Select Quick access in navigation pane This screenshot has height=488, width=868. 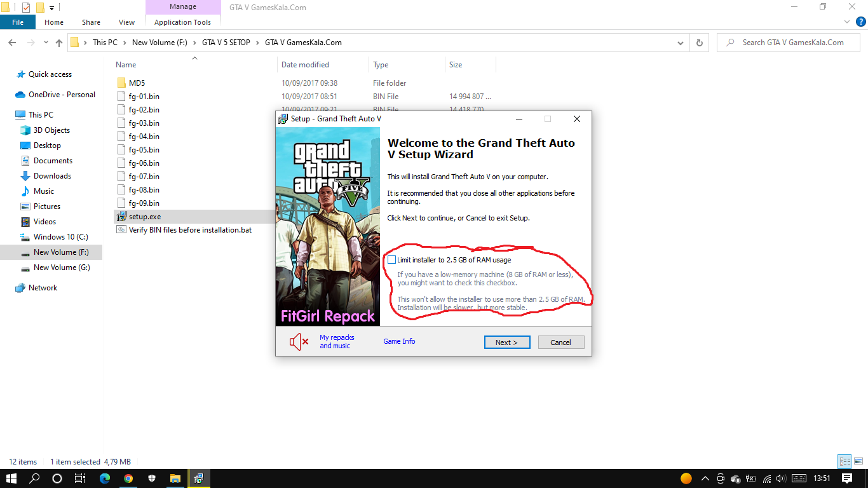[x=50, y=74]
